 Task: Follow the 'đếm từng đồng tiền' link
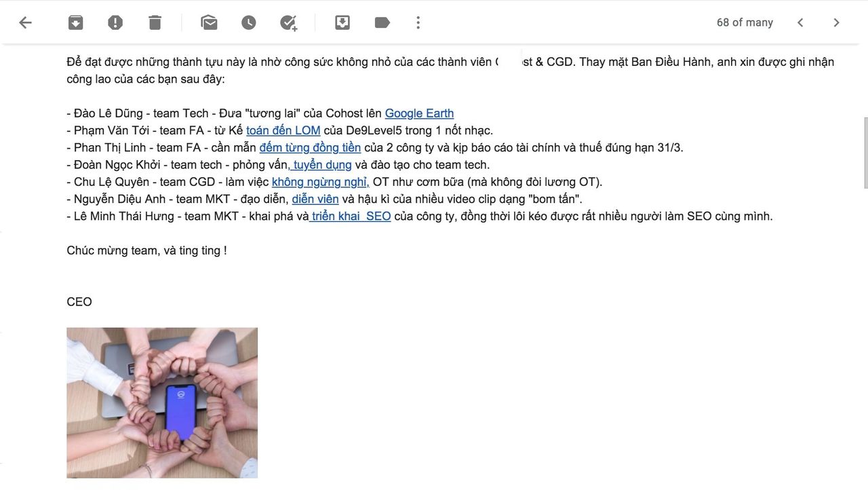(x=310, y=147)
